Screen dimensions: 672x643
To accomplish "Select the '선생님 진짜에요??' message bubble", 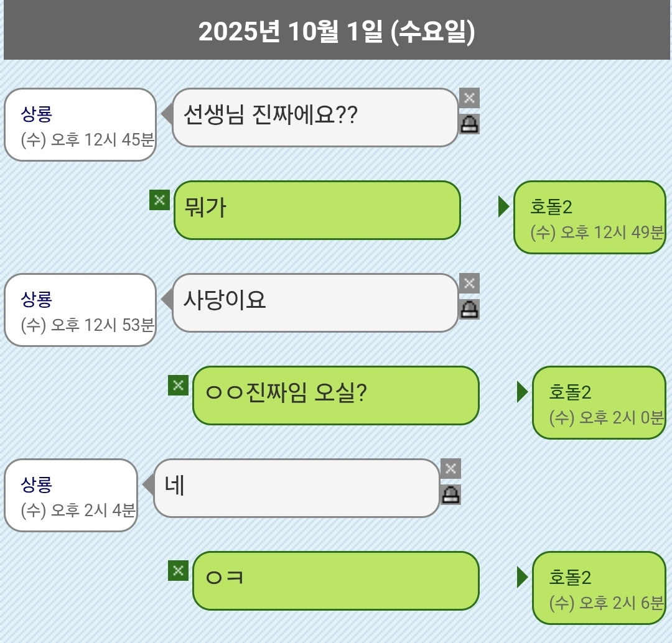I will tap(315, 118).
